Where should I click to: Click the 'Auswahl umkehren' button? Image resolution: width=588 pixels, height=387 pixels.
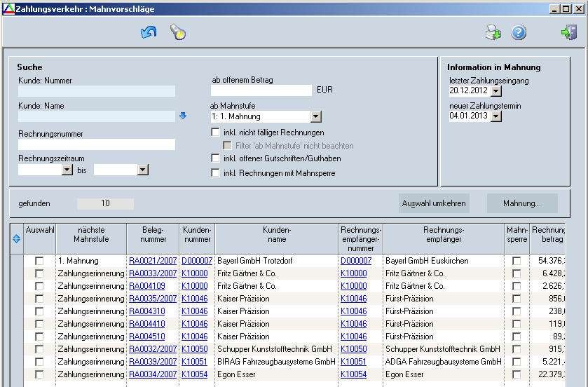pos(434,203)
